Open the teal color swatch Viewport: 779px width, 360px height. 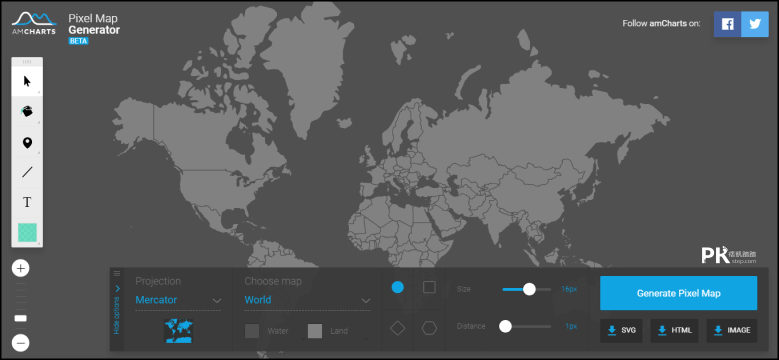[27, 232]
